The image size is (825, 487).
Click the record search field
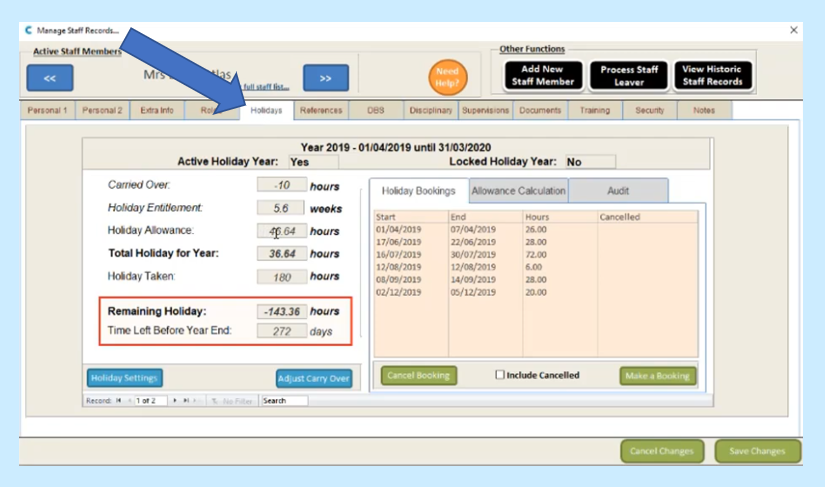click(x=284, y=401)
